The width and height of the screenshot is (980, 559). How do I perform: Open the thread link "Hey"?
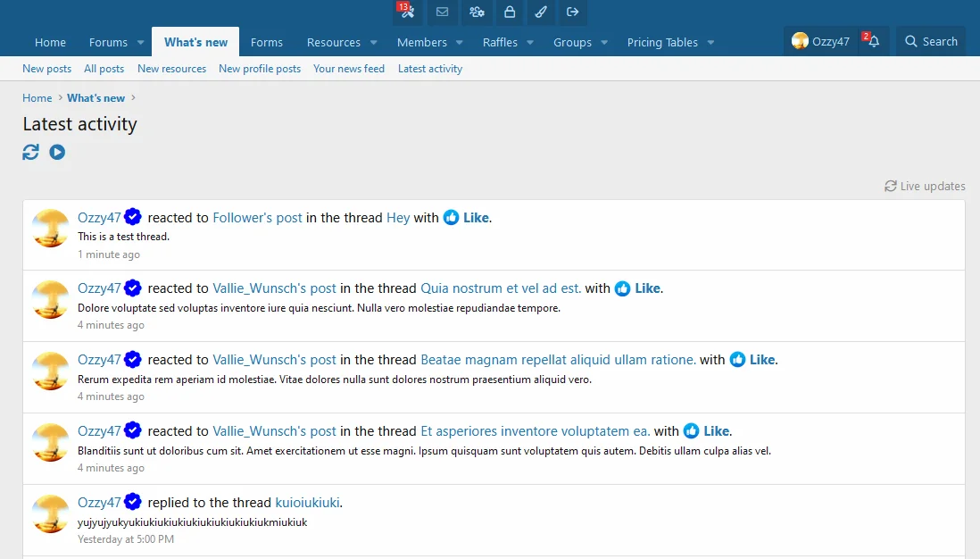tap(398, 217)
